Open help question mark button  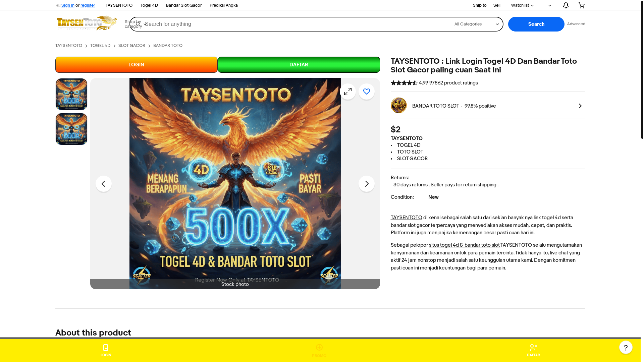(626, 347)
